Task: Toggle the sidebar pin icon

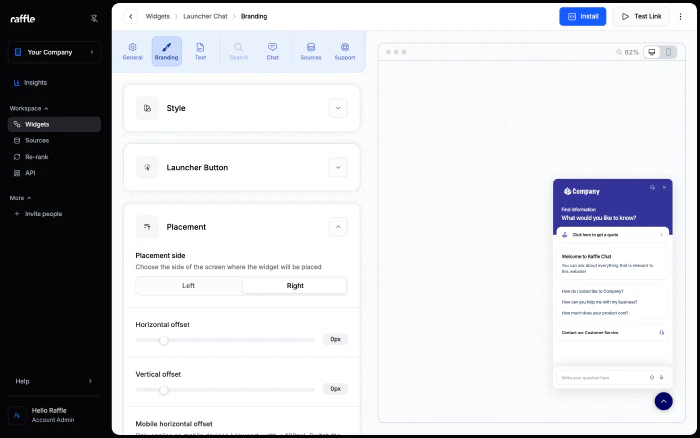Action: click(94, 18)
